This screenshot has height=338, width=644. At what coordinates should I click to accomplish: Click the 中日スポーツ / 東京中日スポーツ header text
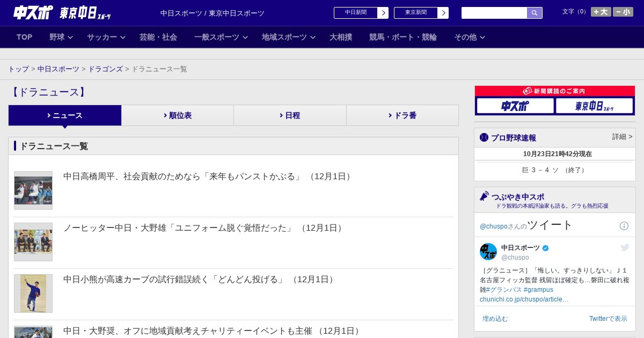(213, 13)
